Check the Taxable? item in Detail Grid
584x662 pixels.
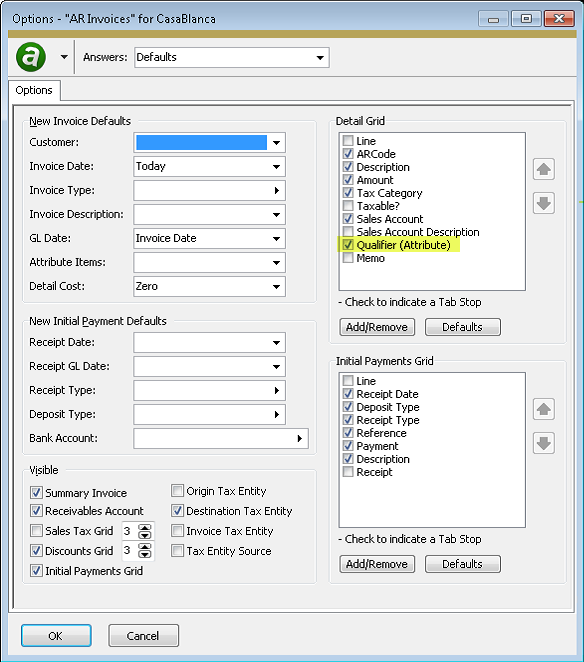pos(348,206)
